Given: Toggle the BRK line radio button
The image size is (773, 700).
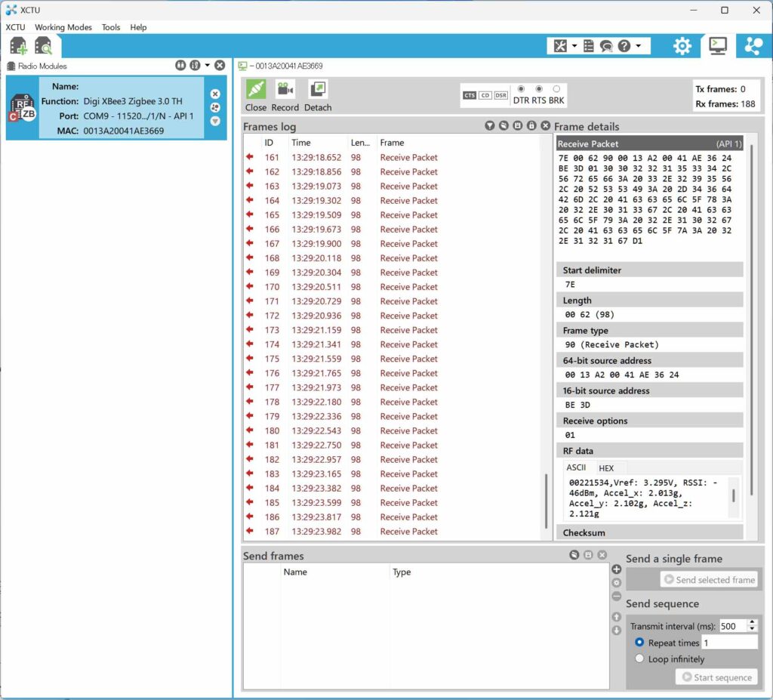Looking at the screenshot, I should click(x=556, y=89).
